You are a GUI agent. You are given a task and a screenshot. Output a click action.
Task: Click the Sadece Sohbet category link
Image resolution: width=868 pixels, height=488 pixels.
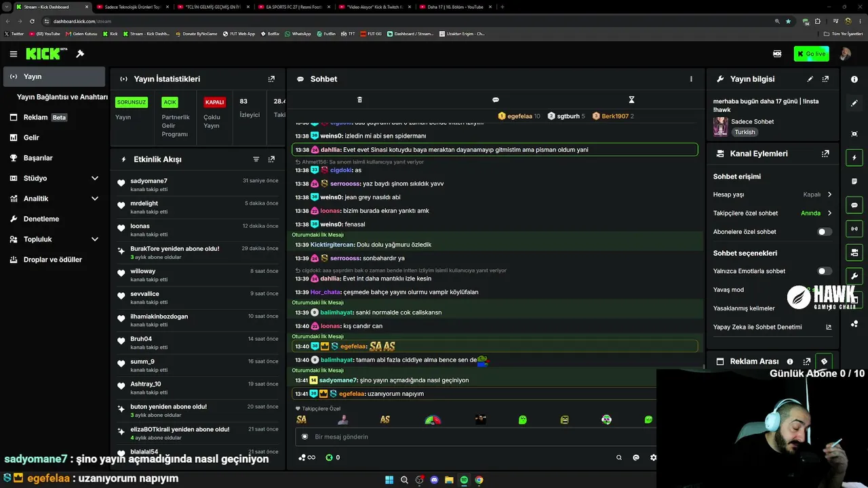pos(752,122)
